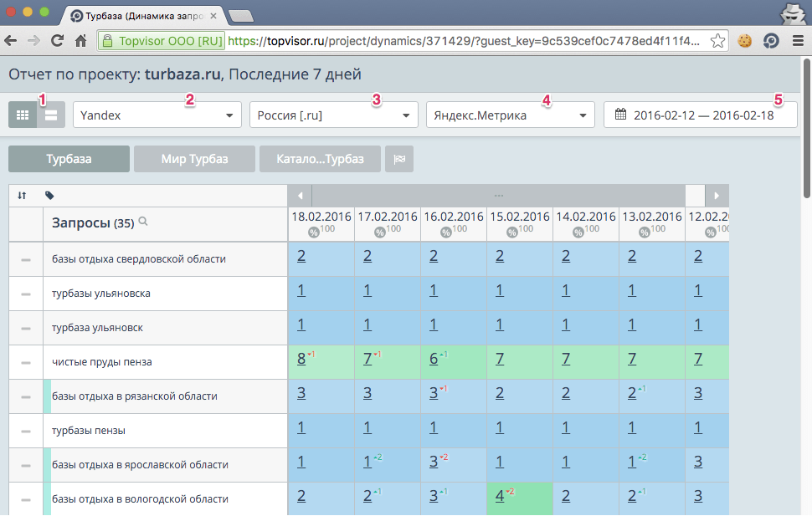The height and width of the screenshot is (516, 812).
Task: Click percent icon under 18.02.2016
Action: 313,232
